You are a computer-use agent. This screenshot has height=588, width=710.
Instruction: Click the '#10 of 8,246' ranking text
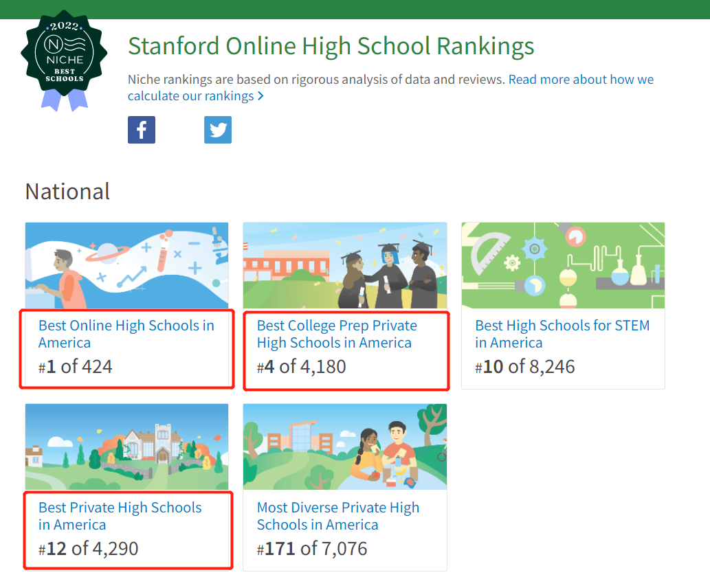coord(525,367)
